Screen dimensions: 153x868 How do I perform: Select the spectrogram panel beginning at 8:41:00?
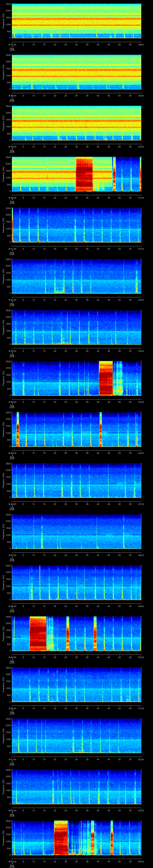pyautogui.click(x=77, y=225)
